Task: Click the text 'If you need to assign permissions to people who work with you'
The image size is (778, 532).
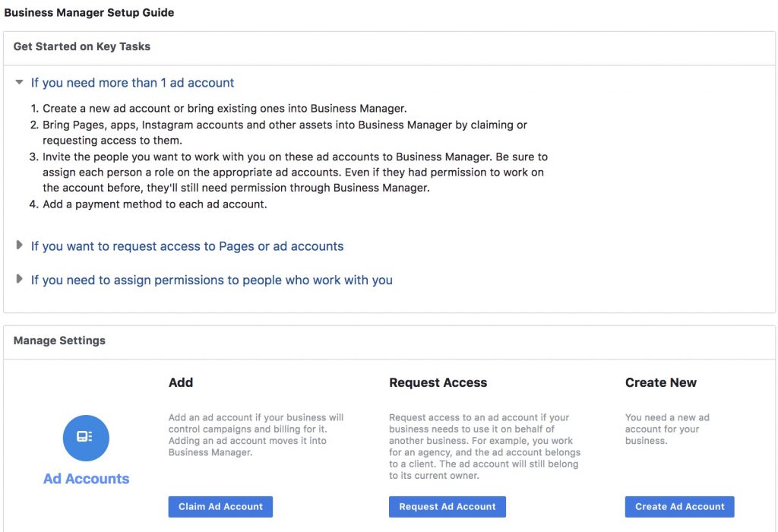Action: point(211,279)
